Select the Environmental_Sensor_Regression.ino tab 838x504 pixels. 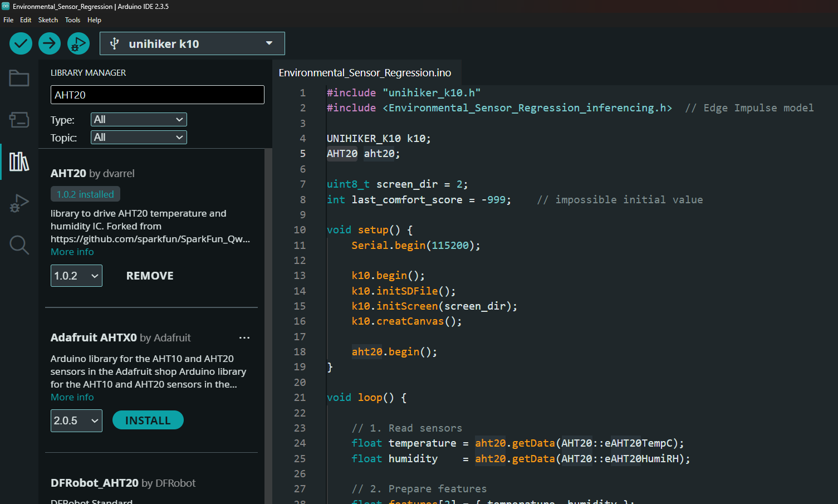365,73
